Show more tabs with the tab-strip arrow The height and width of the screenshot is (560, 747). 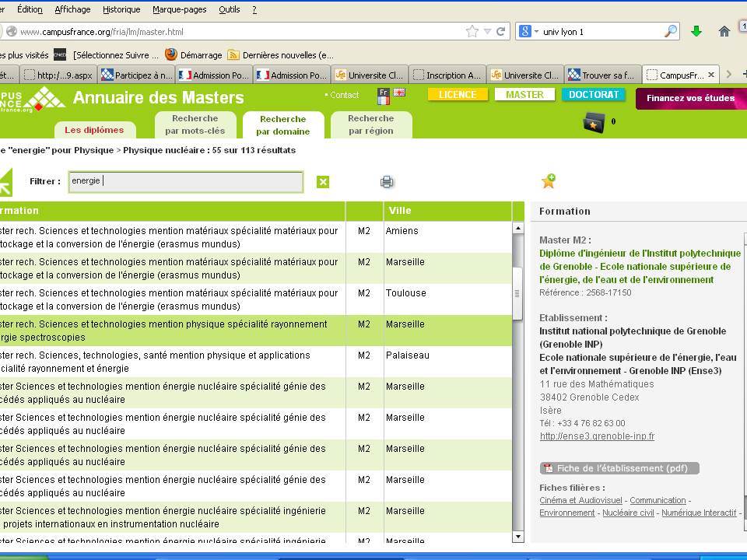pos(728,75)
